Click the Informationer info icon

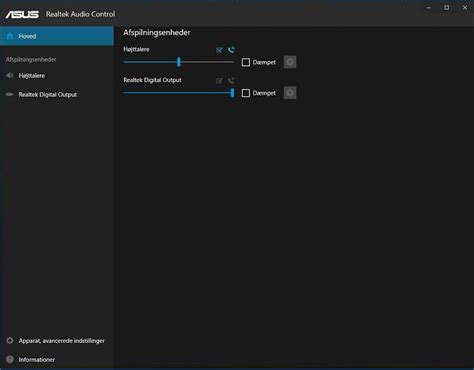pyautogui.click(x=10, y=359)
